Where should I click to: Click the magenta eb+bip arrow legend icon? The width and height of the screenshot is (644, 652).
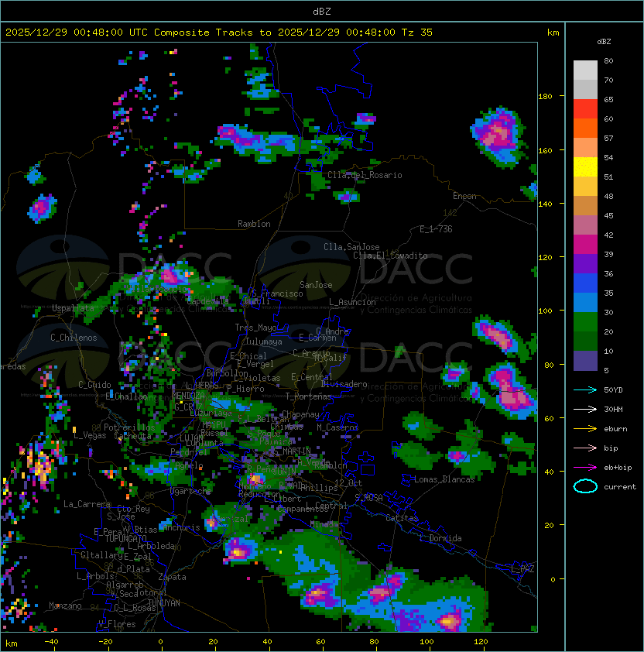(x=585, y=468)
